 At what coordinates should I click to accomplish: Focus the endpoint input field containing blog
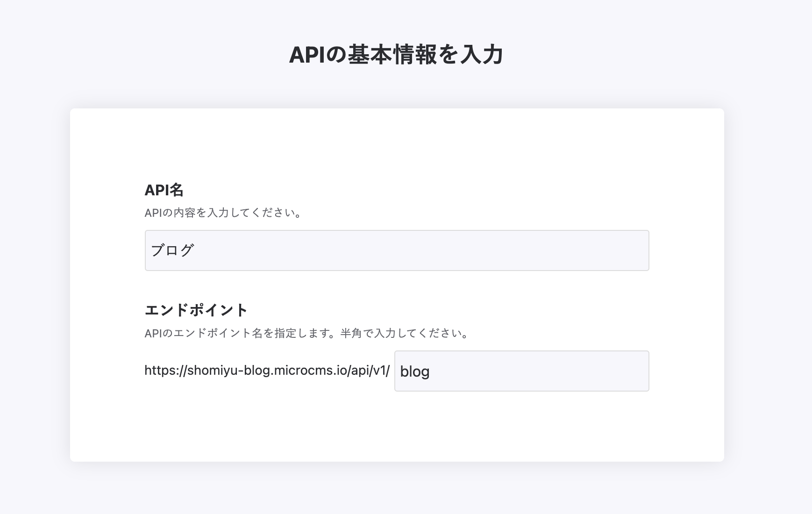521,371
